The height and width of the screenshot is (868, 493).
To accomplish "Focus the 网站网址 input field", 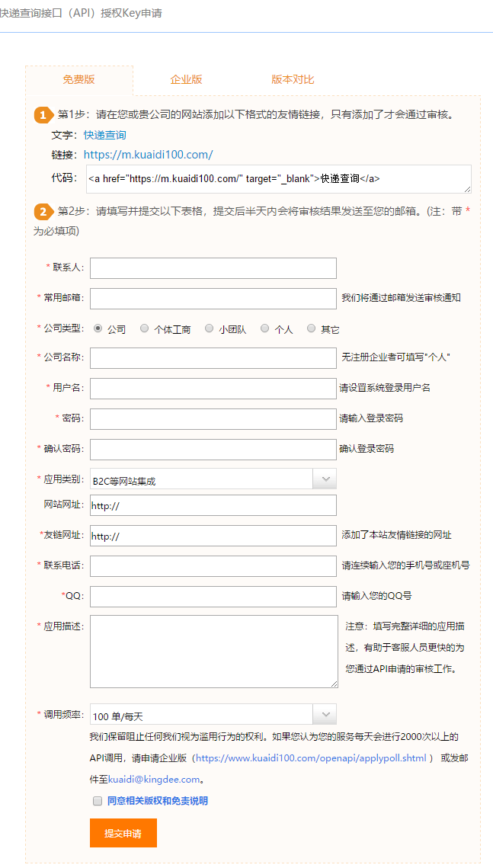I will (213, 505).
